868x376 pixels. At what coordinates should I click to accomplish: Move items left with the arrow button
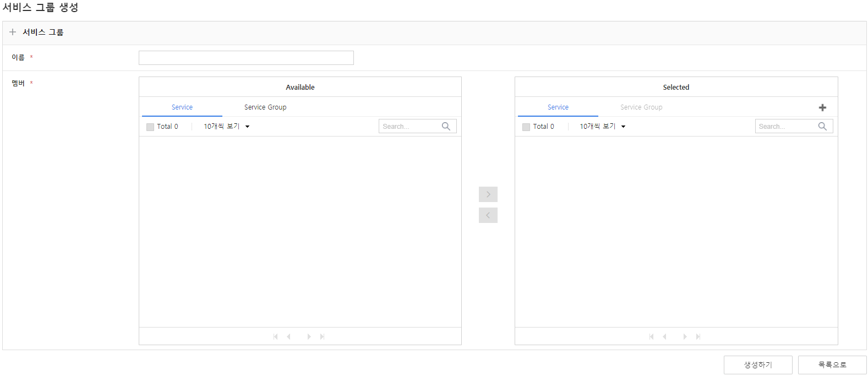click(488, 215)
